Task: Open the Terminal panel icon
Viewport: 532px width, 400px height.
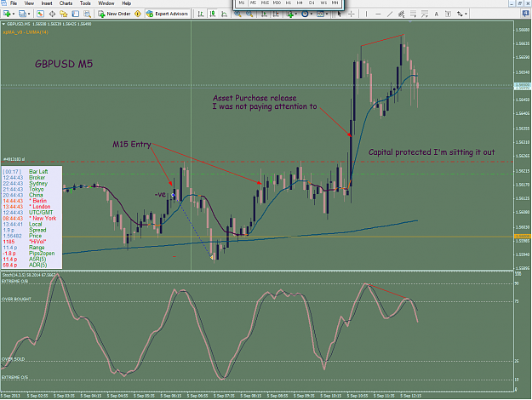Action: 75,14
